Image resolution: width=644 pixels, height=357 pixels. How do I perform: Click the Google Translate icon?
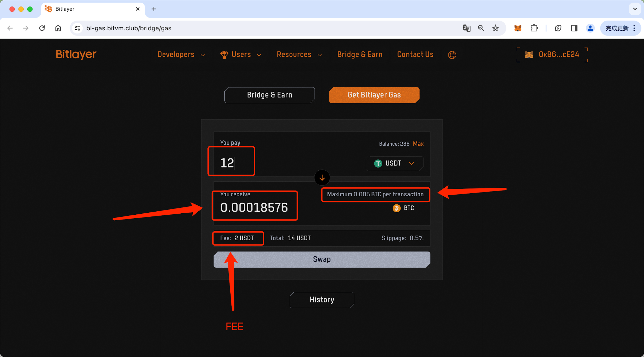467,28
